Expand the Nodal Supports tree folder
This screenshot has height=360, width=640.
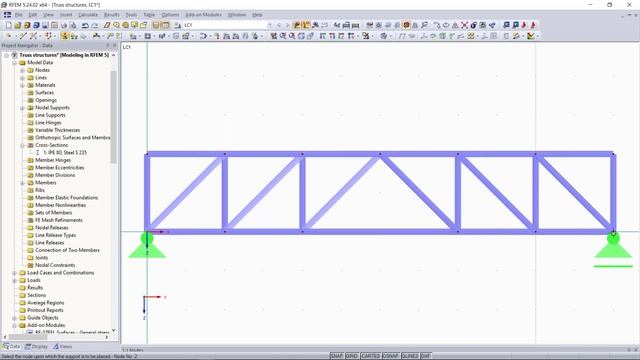pyautogui.click(x=22, y=108)
